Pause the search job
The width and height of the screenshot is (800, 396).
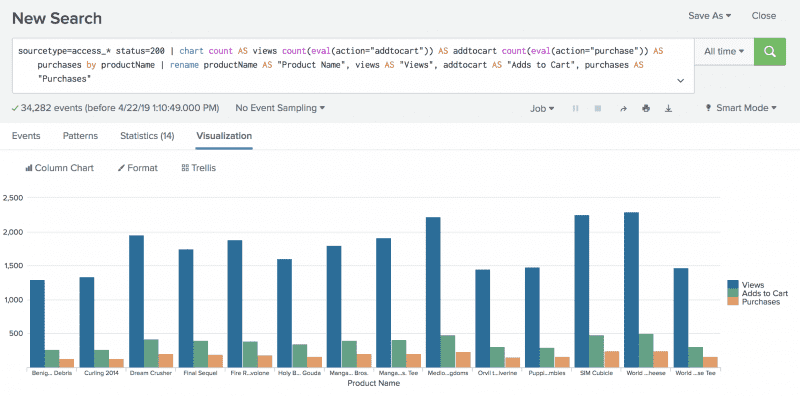pyautogui.click(x=576, y=108)
